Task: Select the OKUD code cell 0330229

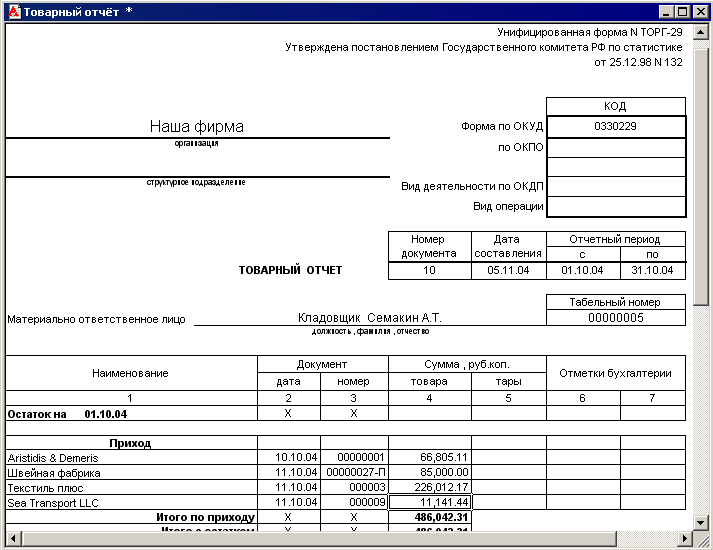Action: click(x=616, y=126)
